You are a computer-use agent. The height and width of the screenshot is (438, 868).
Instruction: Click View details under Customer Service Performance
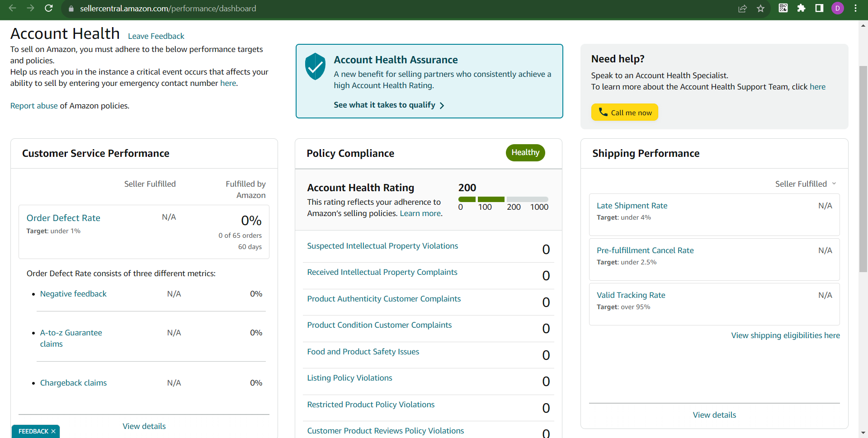tap(144, 426)
